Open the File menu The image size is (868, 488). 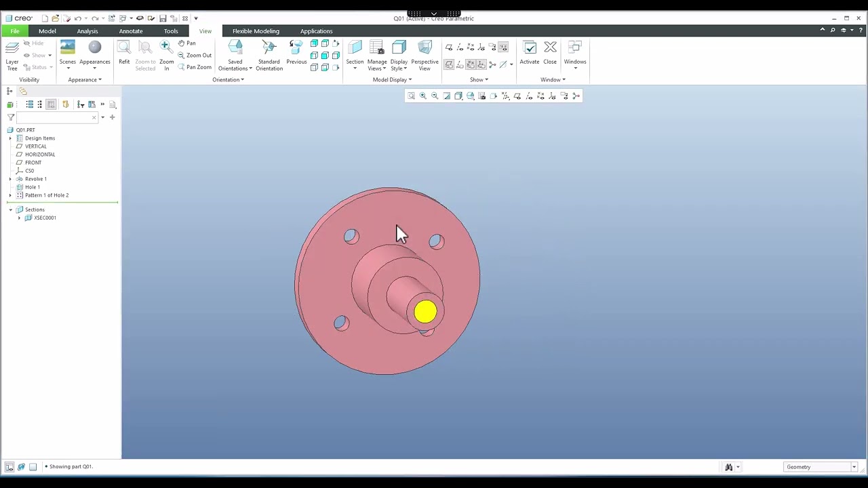(x=15, y=31)
